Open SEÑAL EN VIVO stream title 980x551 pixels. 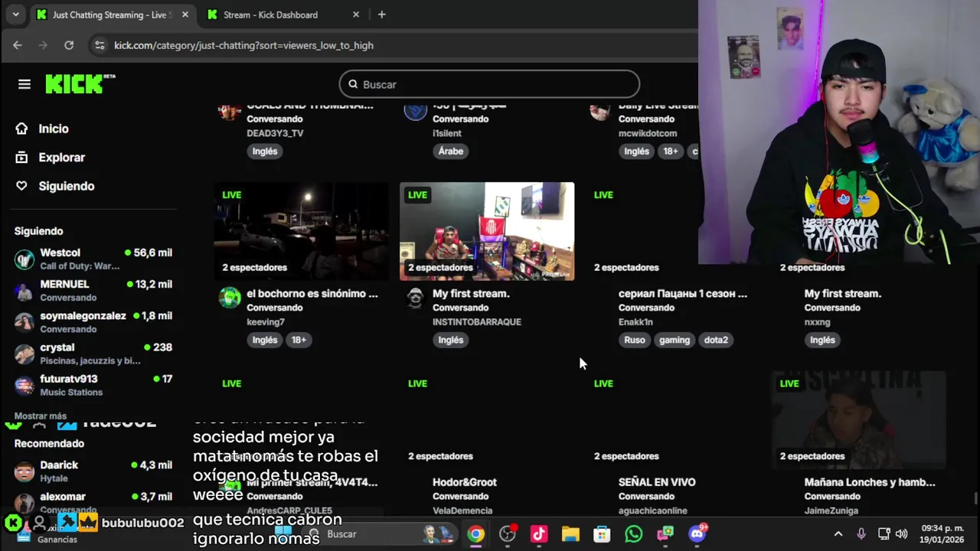657,483
